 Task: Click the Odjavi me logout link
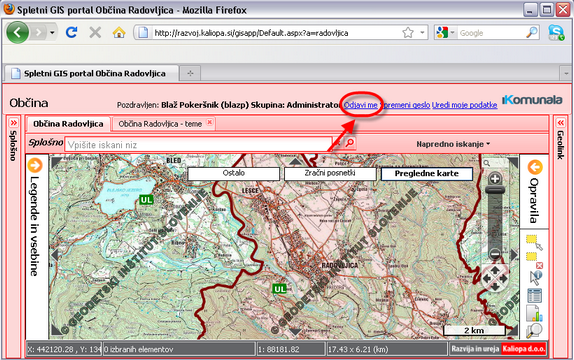(x=361, y=105)
